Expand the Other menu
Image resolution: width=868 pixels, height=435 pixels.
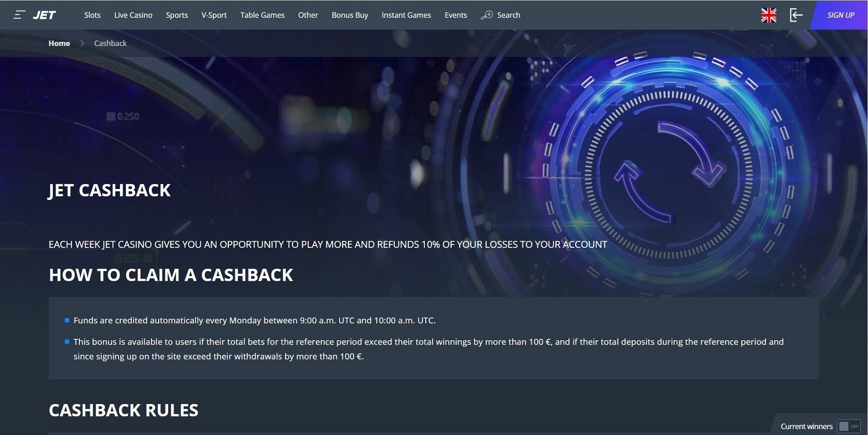pos(308,15)
